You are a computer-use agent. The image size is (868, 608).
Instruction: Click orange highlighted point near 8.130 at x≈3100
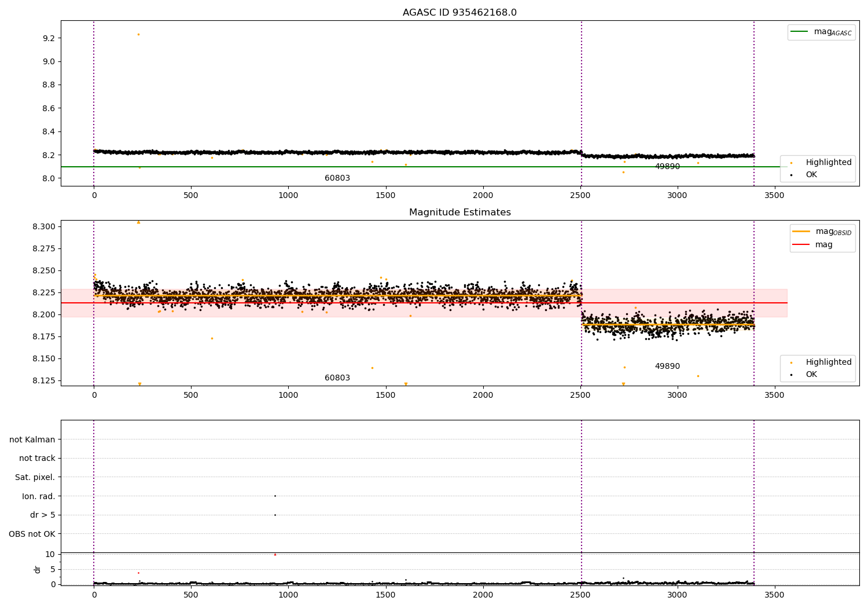coord(698,376)
